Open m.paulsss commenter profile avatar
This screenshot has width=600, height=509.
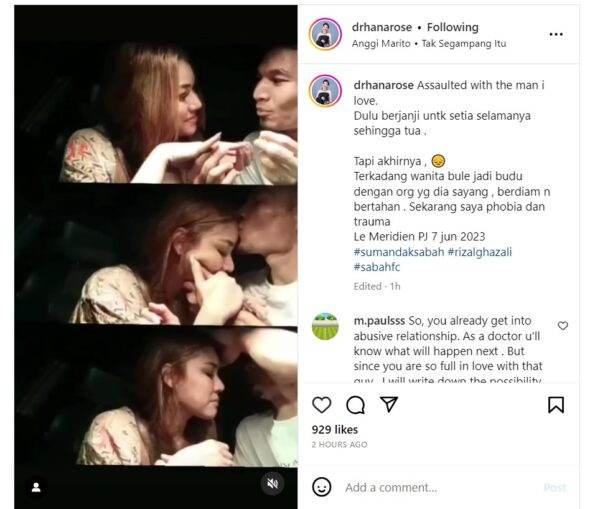pyautogui.click(x=325, y=326)
